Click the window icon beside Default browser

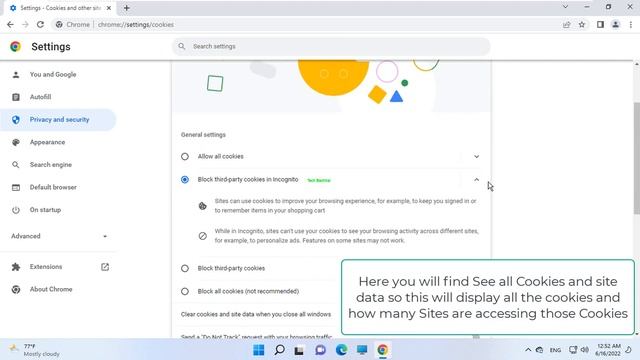(x=16, y=187)
